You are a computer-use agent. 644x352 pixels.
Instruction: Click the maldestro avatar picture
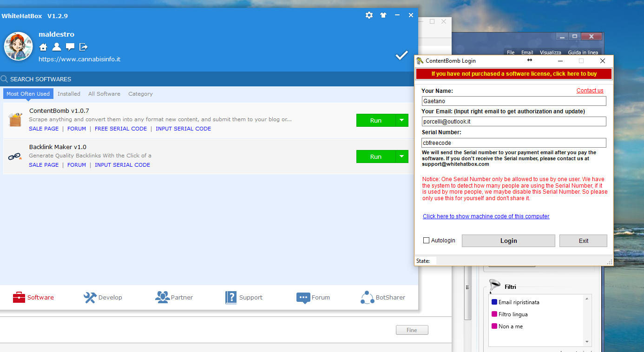coord(18,46)
